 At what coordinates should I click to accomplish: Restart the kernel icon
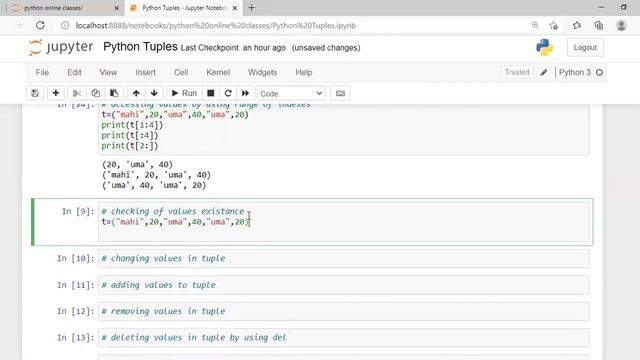click(228, 93)
